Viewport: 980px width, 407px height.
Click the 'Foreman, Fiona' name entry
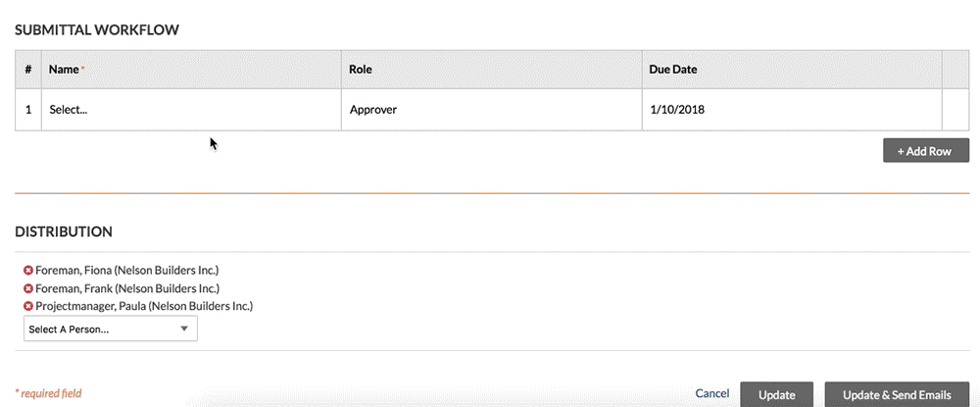coord(126,270)
